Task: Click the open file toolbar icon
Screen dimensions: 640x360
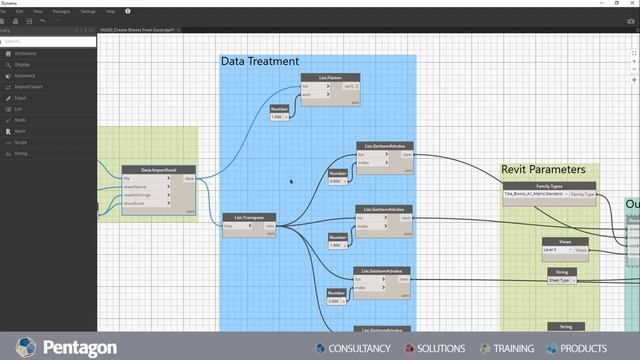Action: (15, 21)
